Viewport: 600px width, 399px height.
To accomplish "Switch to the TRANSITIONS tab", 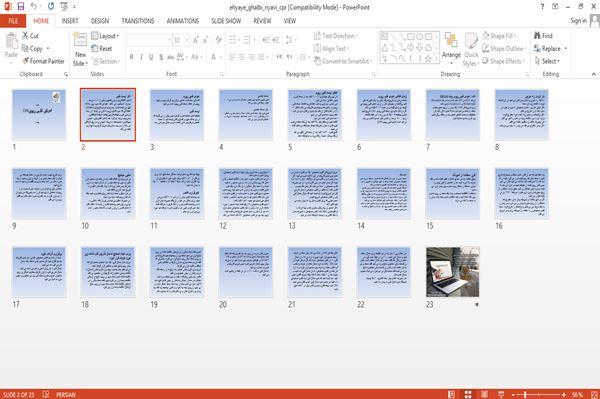I will click(138, 21).
